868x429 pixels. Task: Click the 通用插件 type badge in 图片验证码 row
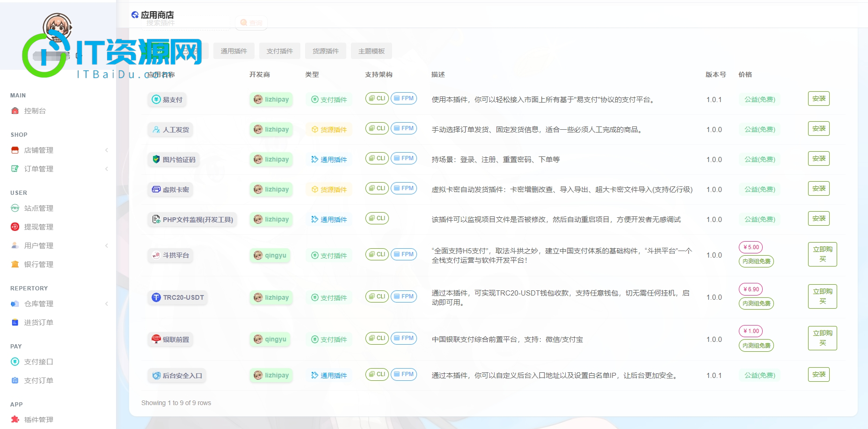click(x=329, y=160)
